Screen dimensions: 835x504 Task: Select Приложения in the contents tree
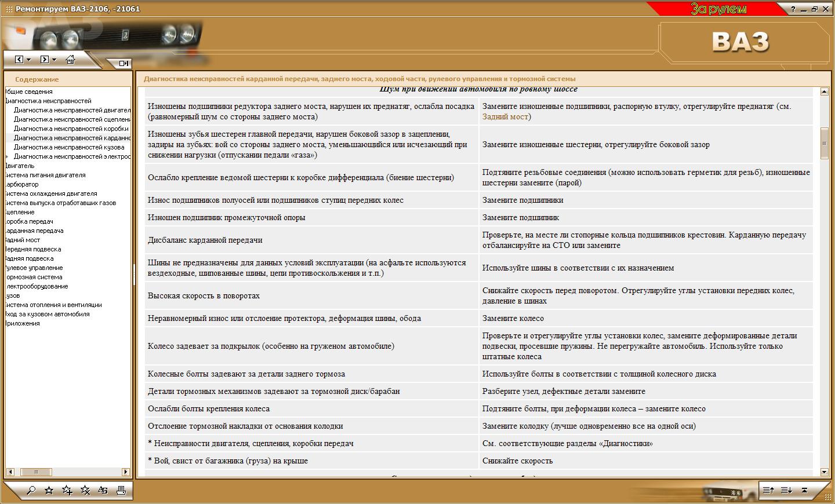coord(23,323)
